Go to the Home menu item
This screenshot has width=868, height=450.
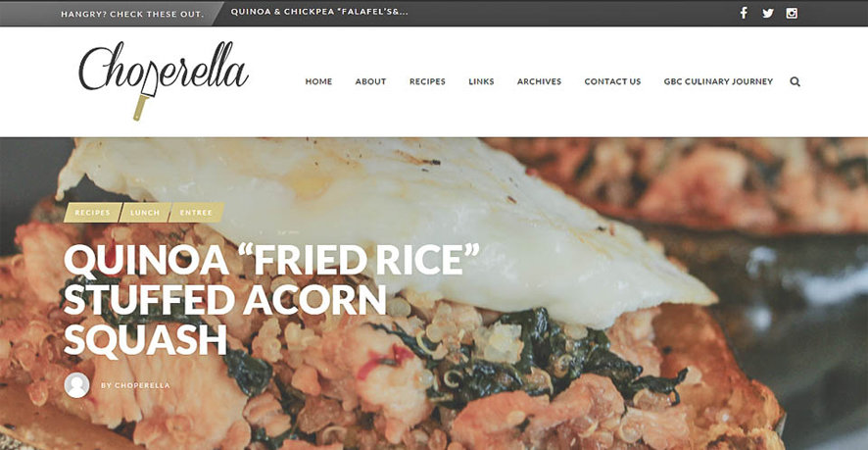318,81
